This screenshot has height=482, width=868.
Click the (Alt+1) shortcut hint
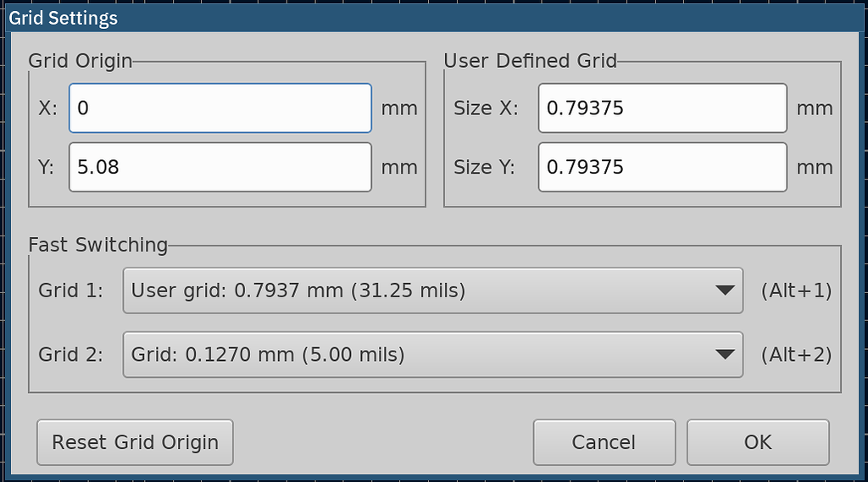796,291
